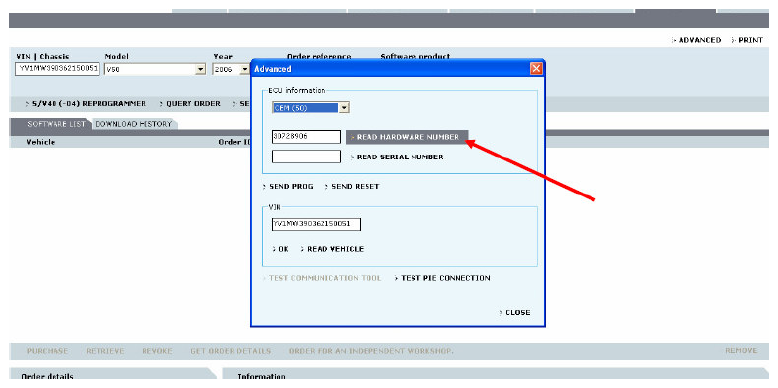Click the VIN field inside the Advanced dialog
The width and height of the screenshot is (778, 388).
(316, 224)
